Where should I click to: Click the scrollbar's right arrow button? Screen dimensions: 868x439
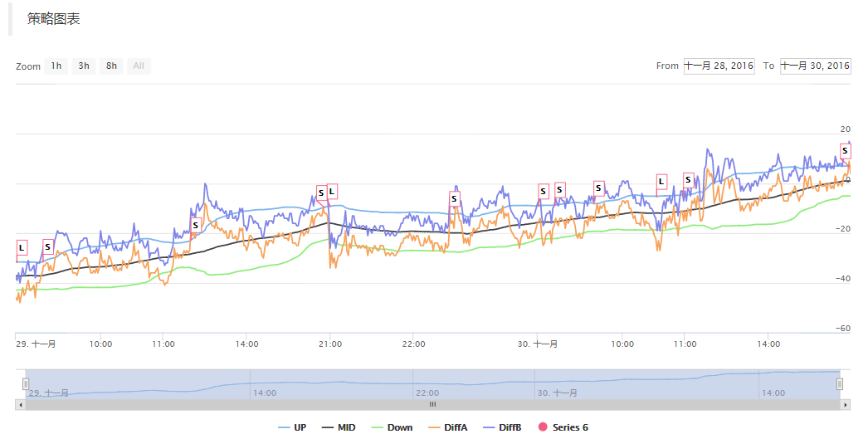[846, 405]
